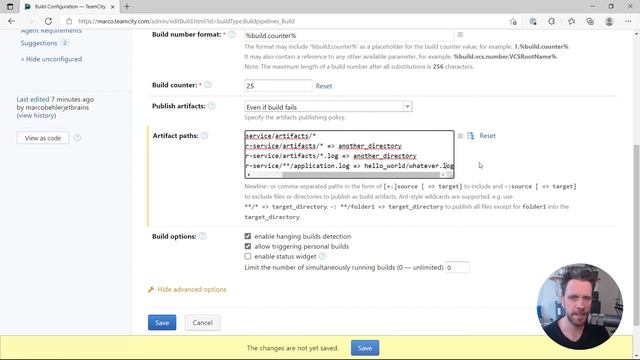Open the browser profile avatar
The image size is (640, 360).
coord(609,21)
